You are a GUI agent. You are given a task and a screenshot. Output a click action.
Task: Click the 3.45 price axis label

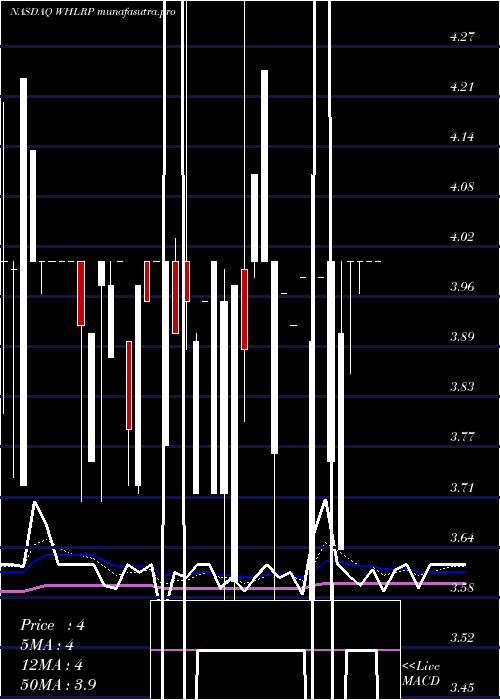coord(462,688)
